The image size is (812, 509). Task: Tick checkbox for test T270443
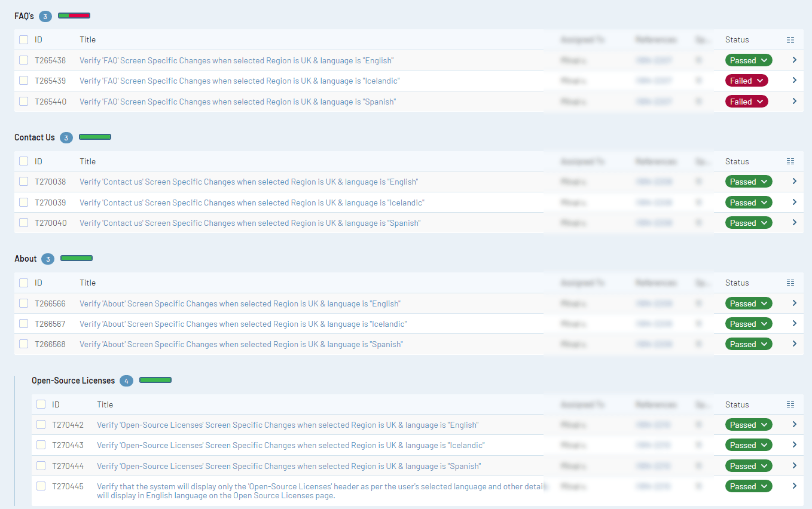[x=41, y=445]
